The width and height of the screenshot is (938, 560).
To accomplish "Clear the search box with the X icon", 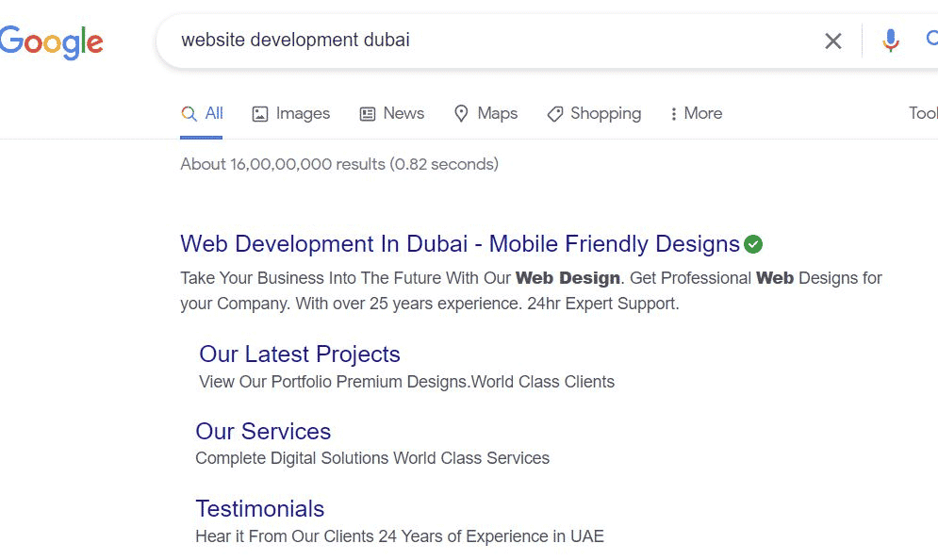I will 832,41.
